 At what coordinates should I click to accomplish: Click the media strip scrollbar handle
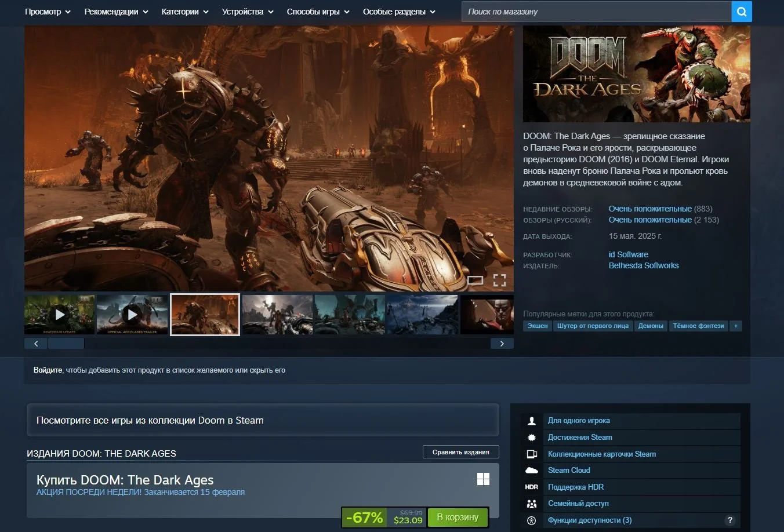click(66, 344)
